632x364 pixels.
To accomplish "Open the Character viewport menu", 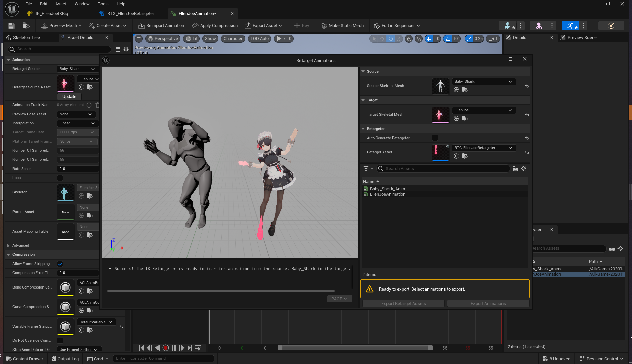I will click(233, 39).
